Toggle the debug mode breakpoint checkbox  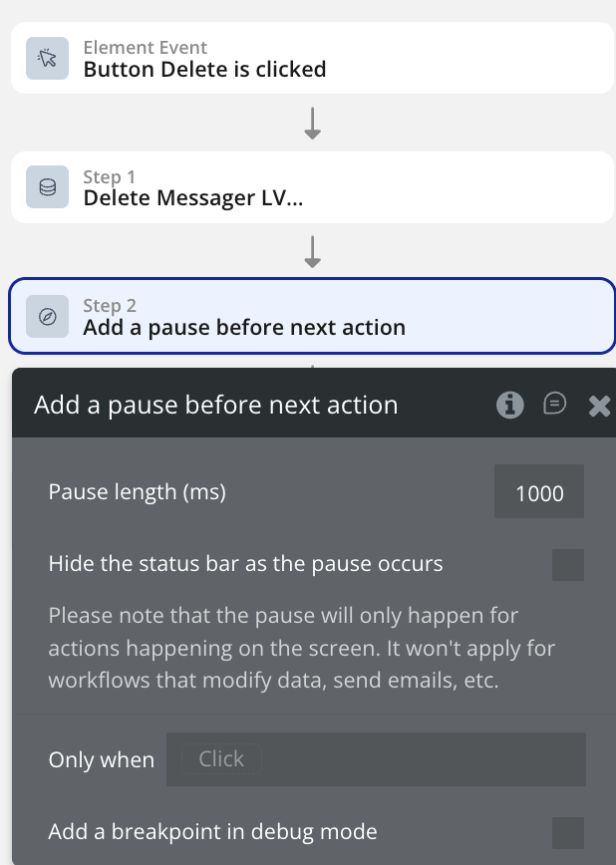coord(568,832)
